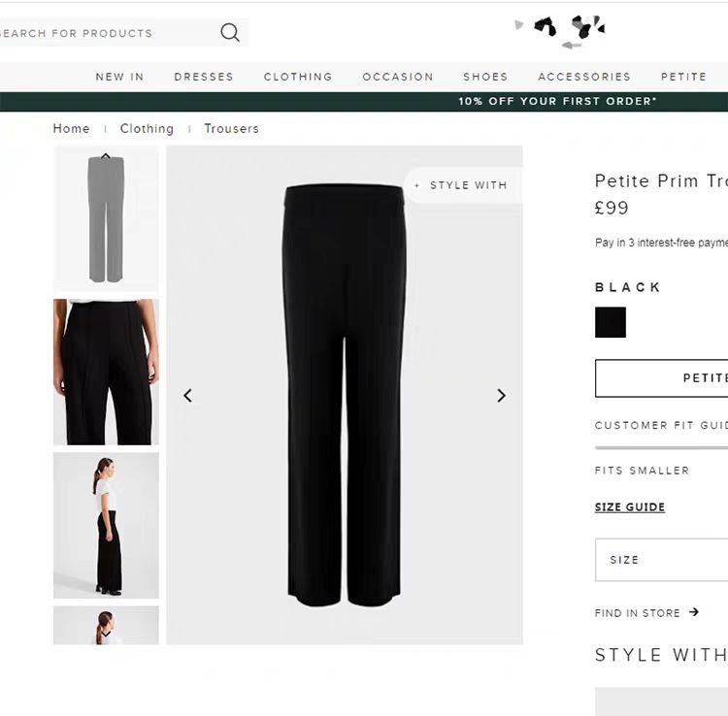Open the New In menu

click(x=119, y=77)
